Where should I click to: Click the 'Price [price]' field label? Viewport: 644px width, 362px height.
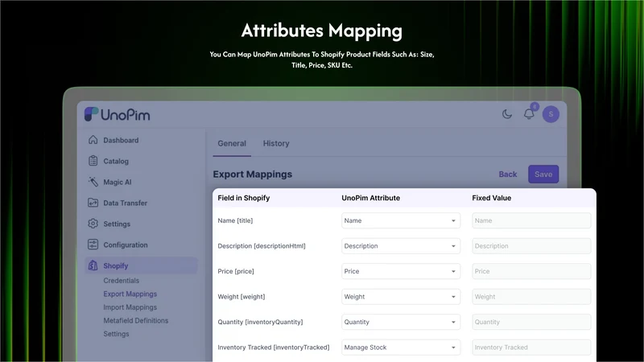click(236, 271)
